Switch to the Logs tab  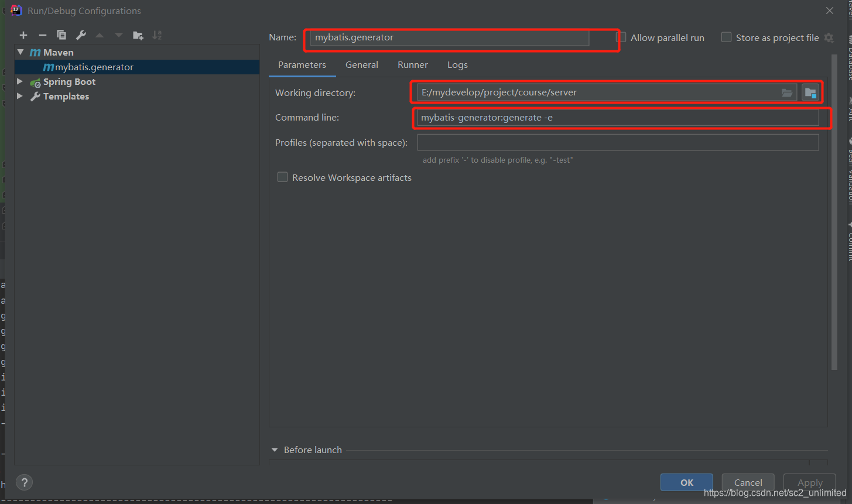(457, 65)
